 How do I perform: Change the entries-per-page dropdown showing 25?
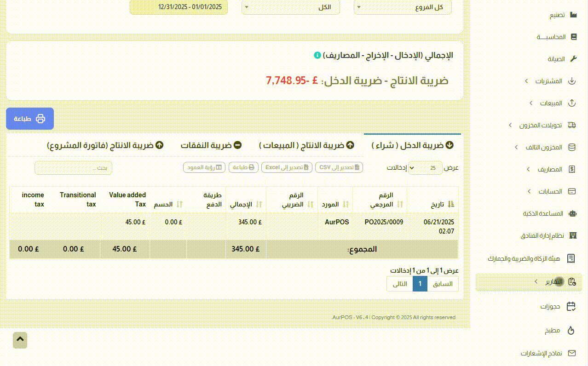point(426,168)
